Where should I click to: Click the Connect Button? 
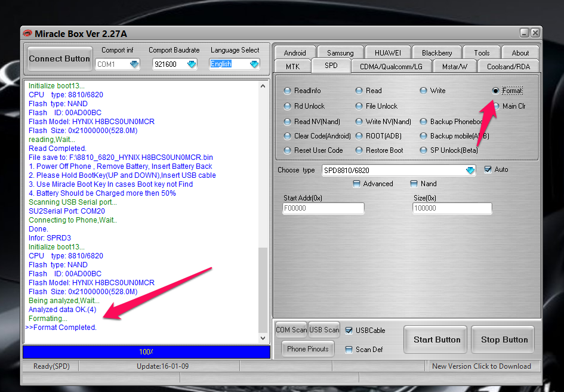click(x=59, y=58)
